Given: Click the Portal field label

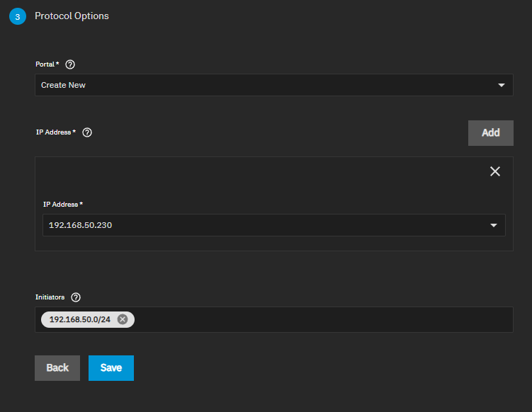Looking at the screenshot, I should tap(47, 64).
